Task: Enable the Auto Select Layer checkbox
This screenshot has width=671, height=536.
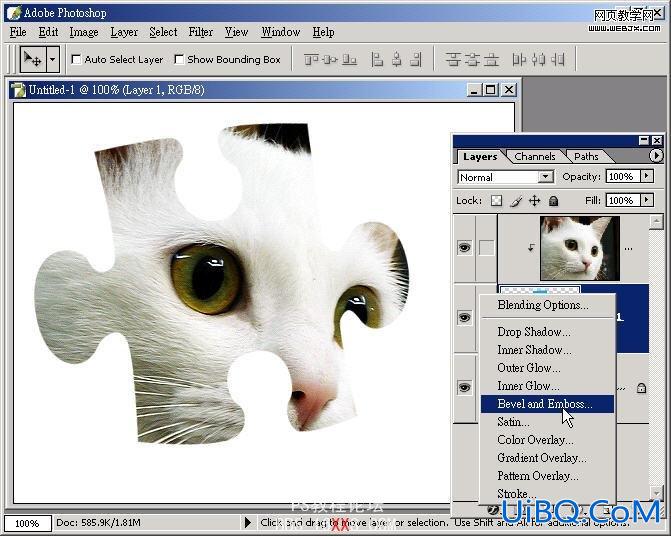Action: click(76, 59)
